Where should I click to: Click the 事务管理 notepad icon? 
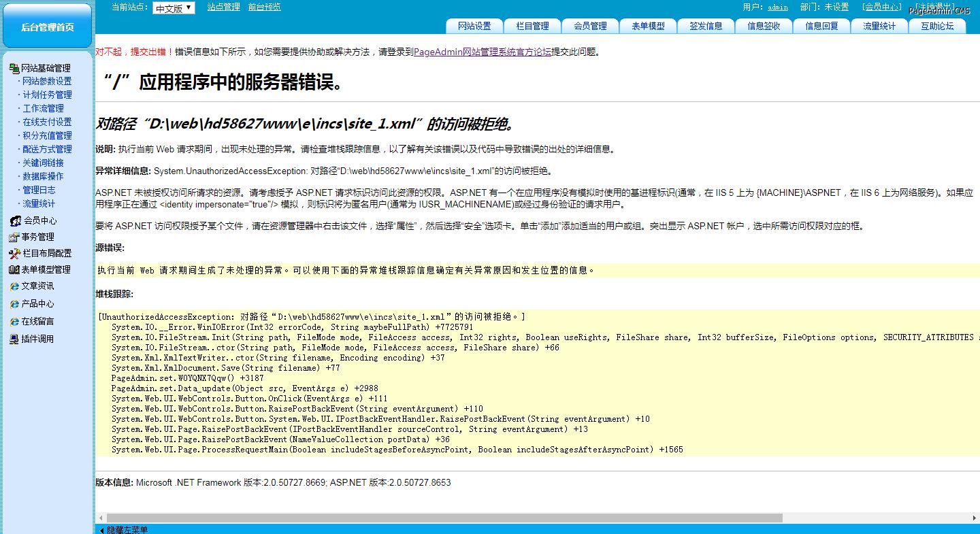point(14,237)
